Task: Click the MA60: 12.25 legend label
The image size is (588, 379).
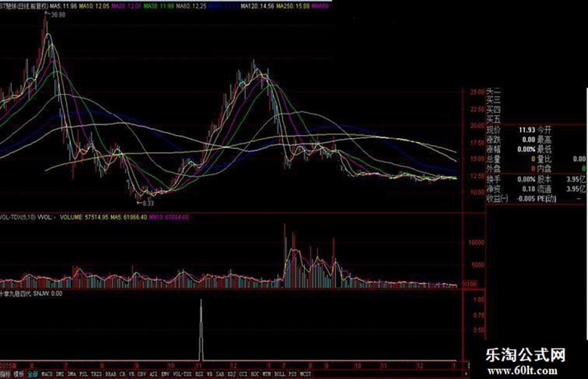Action: (191, 6)
